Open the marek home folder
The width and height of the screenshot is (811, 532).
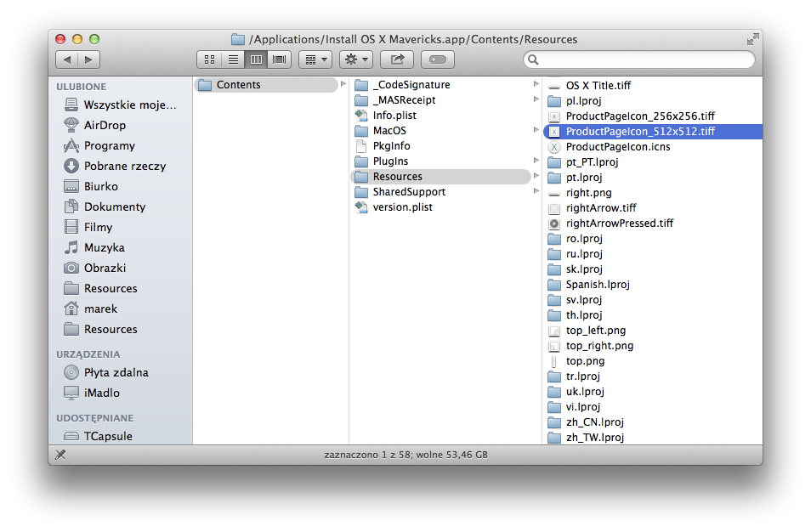(100, 308)
